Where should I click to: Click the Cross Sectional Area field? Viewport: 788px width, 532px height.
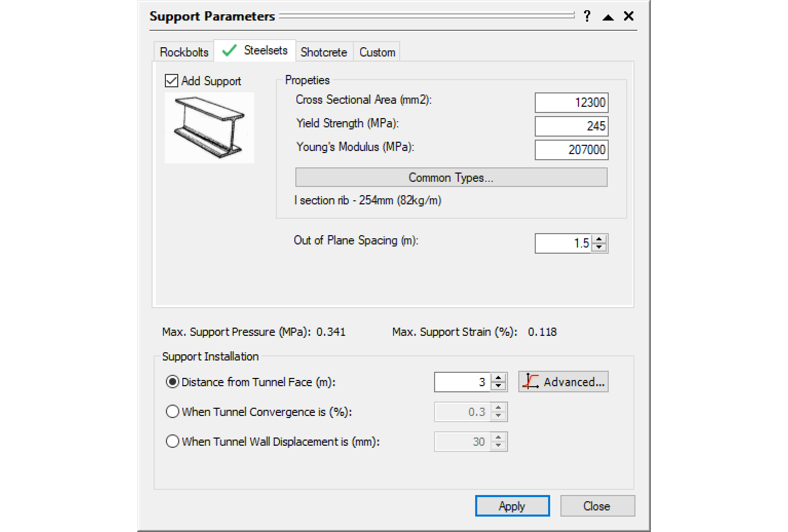571,103
